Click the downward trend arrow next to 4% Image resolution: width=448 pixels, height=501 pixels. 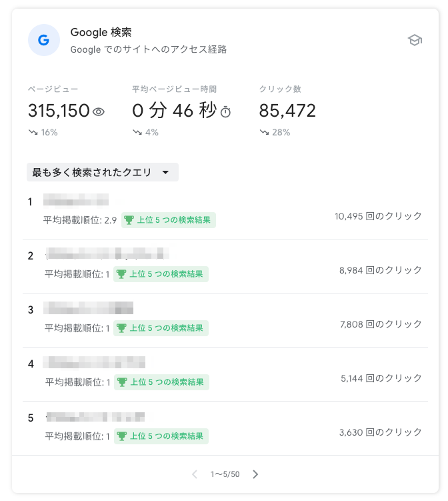137,132
